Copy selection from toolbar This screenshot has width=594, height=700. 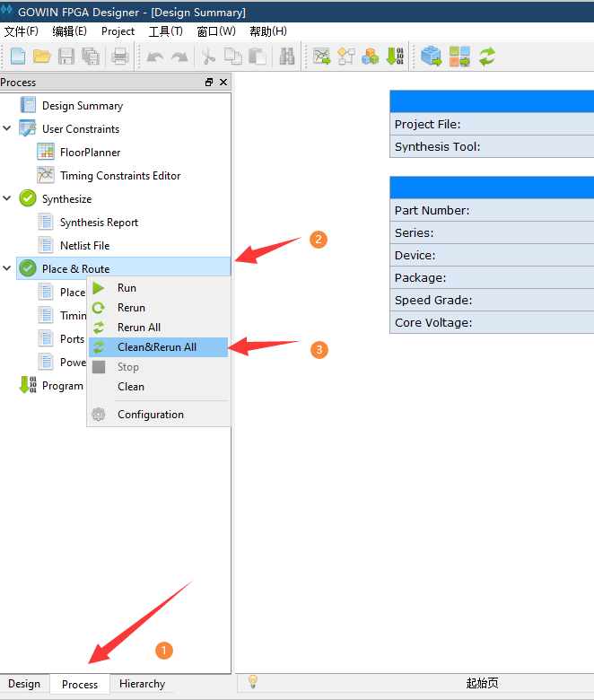pos(233,57)
